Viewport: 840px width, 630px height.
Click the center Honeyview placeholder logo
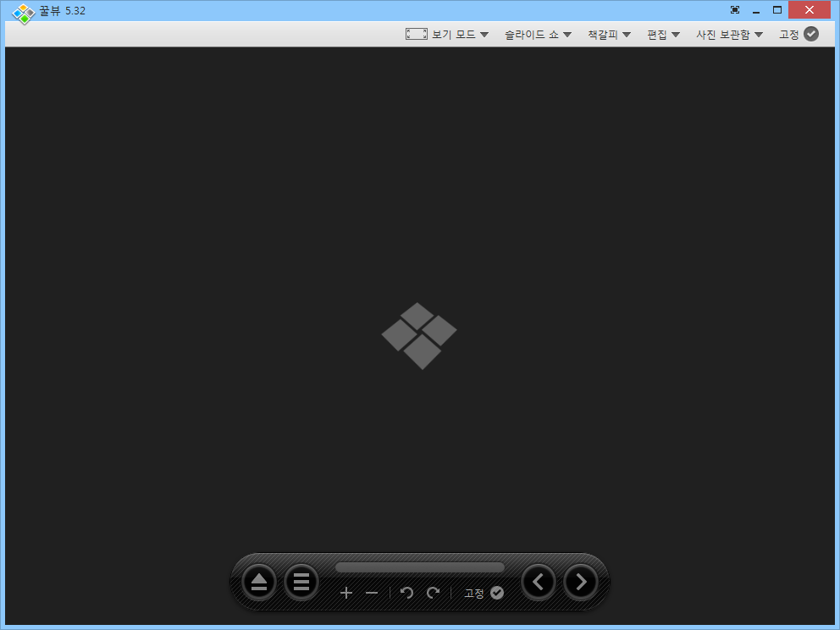point(419,336)
